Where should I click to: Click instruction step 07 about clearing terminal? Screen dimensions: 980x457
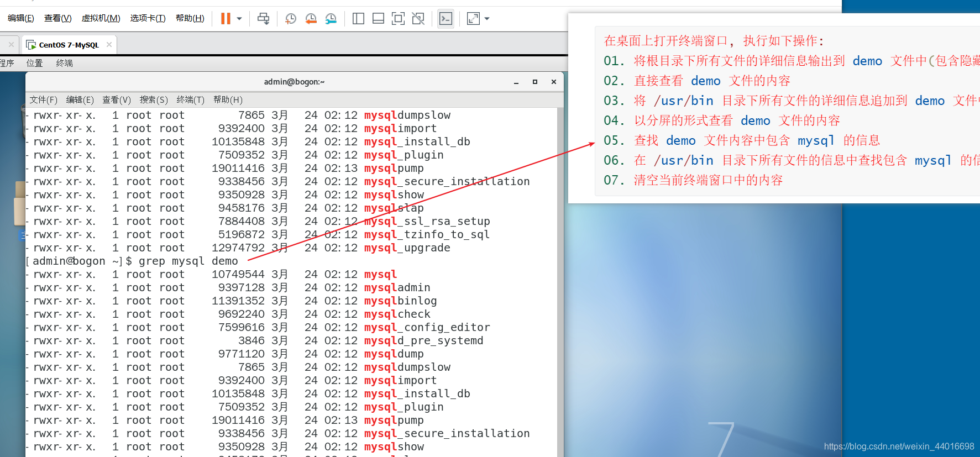pos(693,180)
